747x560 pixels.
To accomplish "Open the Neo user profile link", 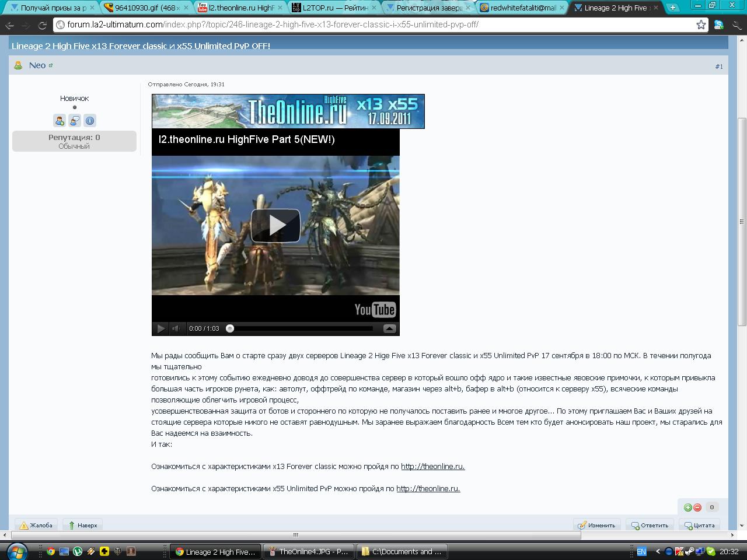I will (37, 65).
